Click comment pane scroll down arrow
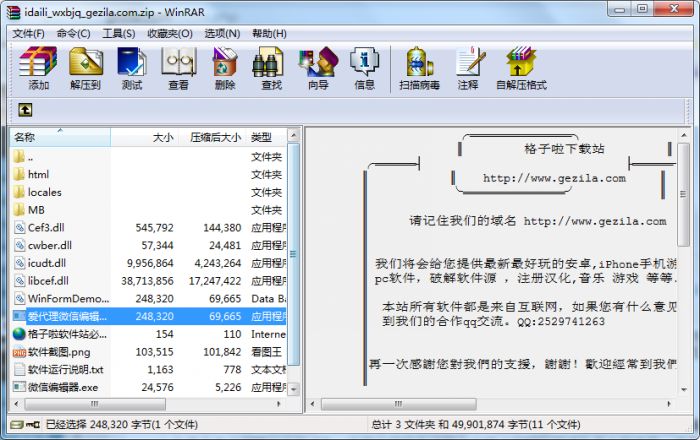This screenshot has height=440, width=700. [684, 390]
